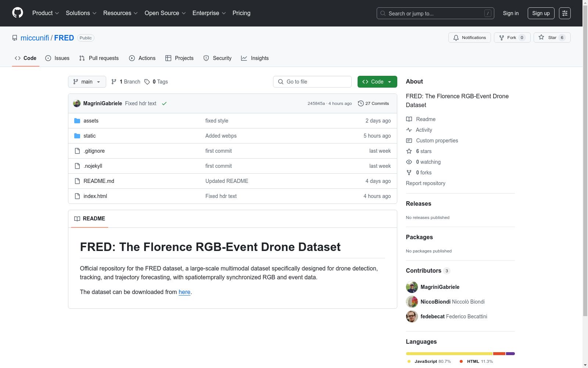
Task: Click Sign in
Action: click(x=511, y=13)
